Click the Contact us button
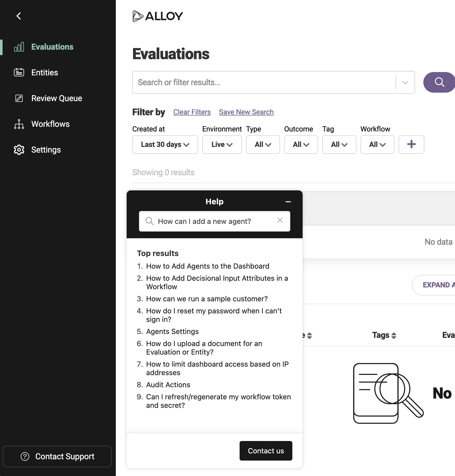Screen dimensions: 455x476 266,451
